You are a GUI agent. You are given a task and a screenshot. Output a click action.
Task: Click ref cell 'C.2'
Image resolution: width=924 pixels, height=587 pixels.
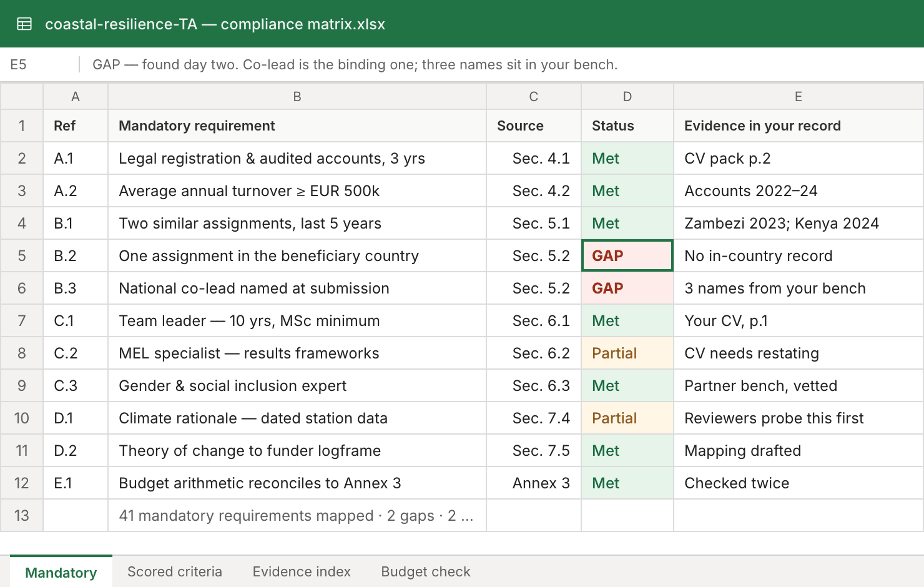click(x=76, y=353)
